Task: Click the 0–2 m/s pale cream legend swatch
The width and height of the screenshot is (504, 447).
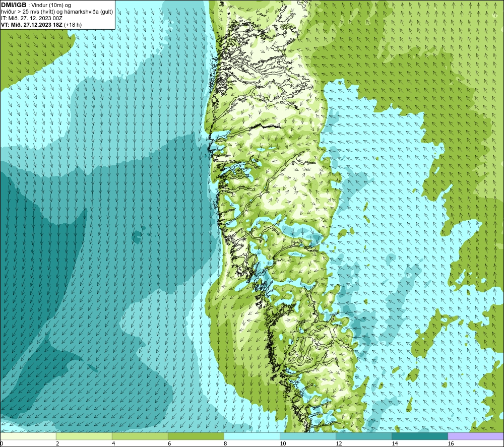Action: click(x=28, y=436)
